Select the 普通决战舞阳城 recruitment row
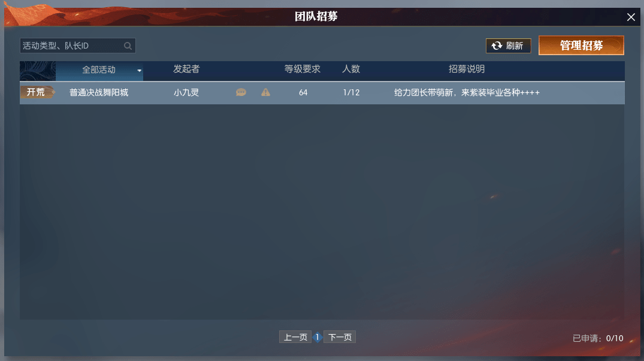The height and width of the screenshot is (361, 644). (x=322, y=92)
